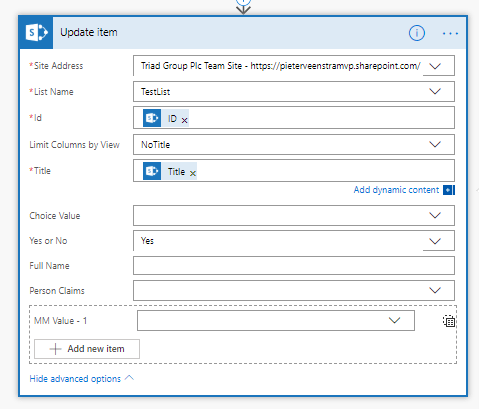
Task: Click the Choice Value label
Action: [55, 216]
